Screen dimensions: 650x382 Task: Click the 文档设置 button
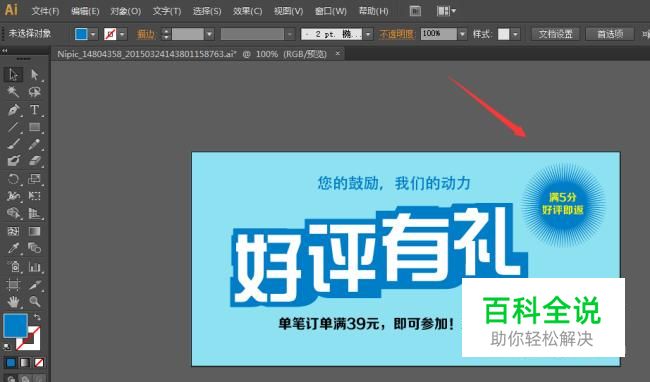[x=555, y=34]
